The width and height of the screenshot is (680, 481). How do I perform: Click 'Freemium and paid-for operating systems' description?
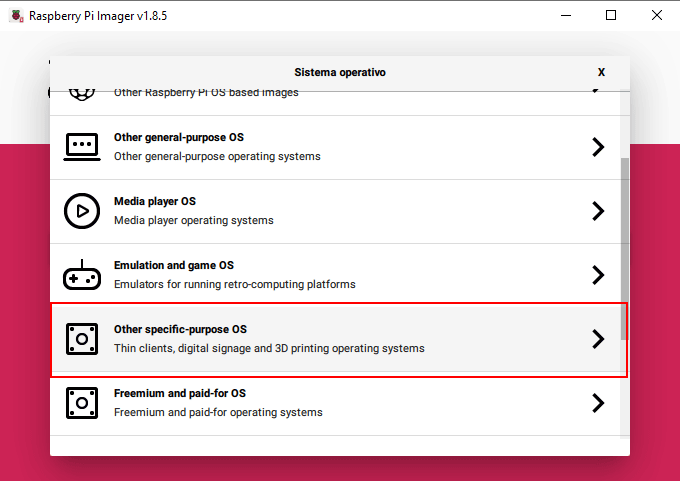[218, 412]
